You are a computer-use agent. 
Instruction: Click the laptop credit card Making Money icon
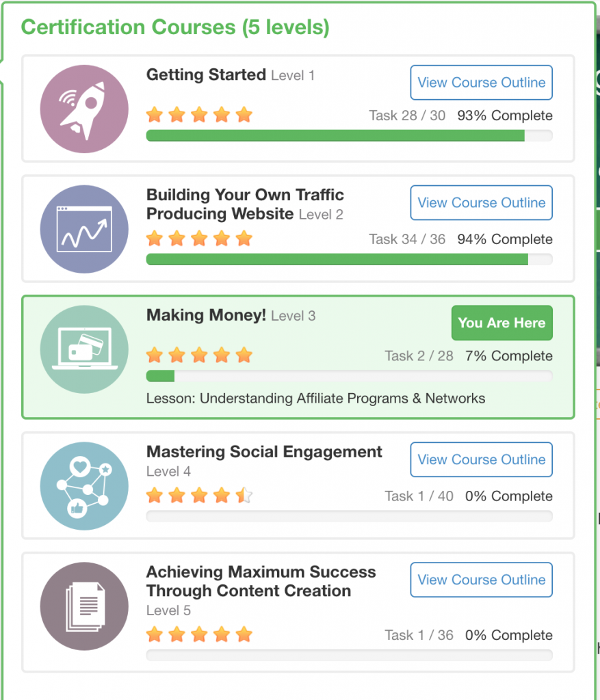pos(84,349)
